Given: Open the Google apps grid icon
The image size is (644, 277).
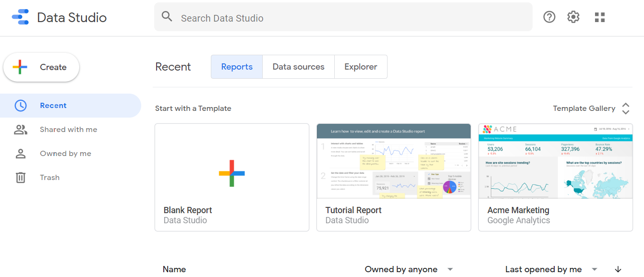Looking at the screenshot, I should 600,17.
